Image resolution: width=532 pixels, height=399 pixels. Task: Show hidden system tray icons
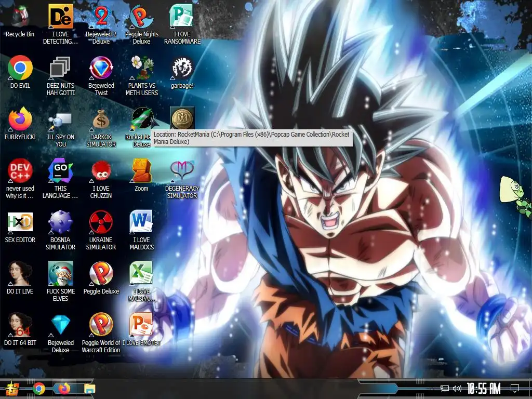(x=432, y=389)
